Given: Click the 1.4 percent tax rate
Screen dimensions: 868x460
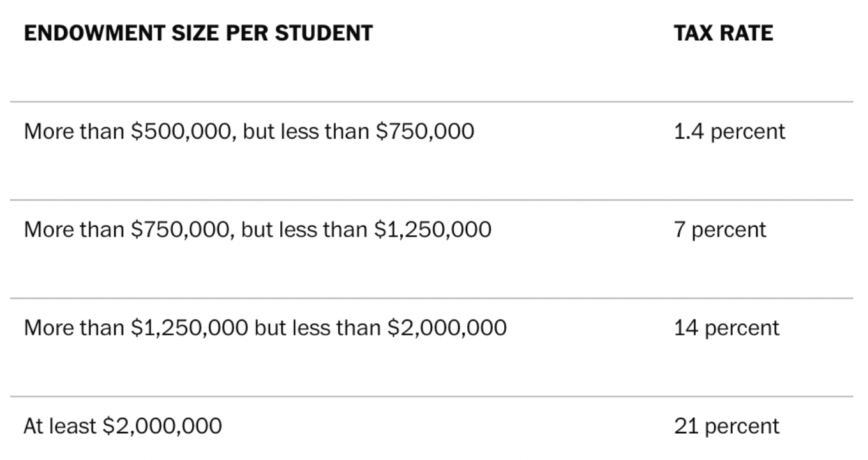Looking at the screenshot, I should point(730,132).
